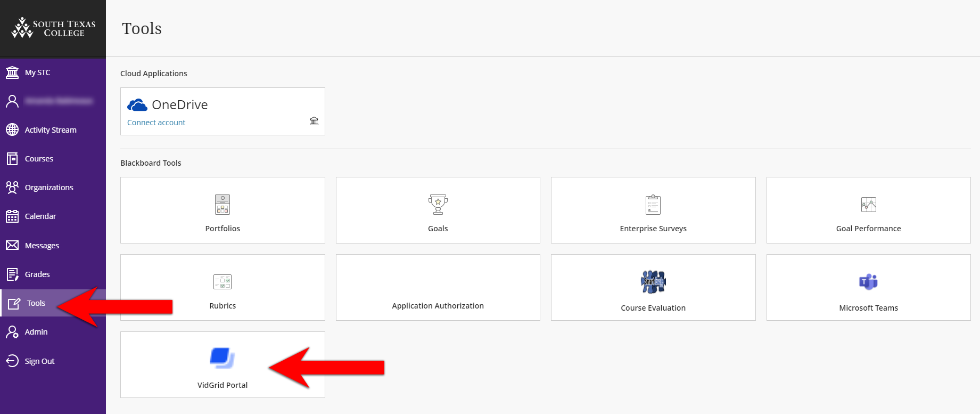Image resolution: width=980 pixels, height=414 pixels.
Task: Click the Portfolios tile icon
Action: point(223,205)
